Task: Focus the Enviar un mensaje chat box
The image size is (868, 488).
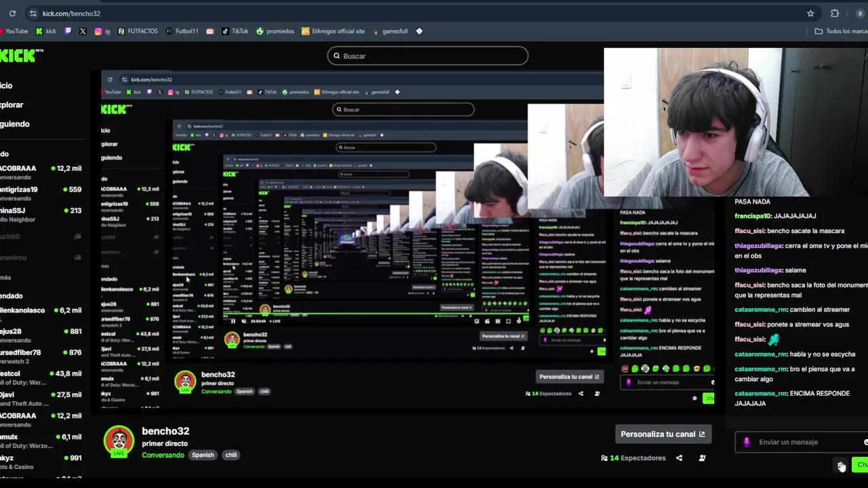Action: coord(802,442)
